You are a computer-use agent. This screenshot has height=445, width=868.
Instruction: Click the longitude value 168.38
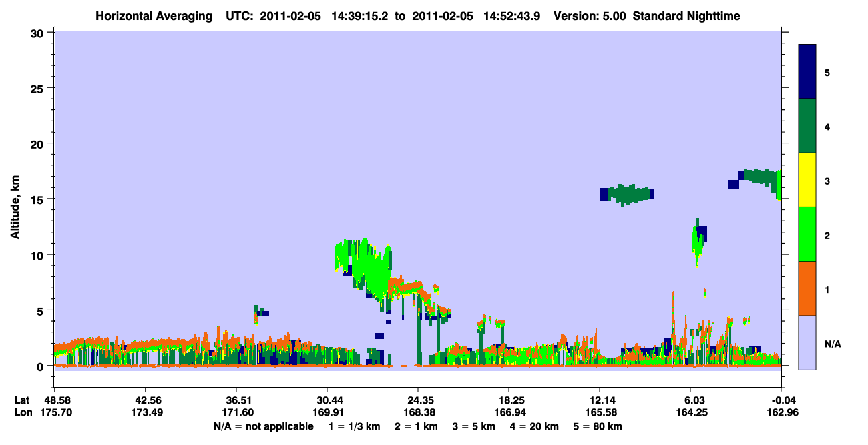click(x=418, y=412)
